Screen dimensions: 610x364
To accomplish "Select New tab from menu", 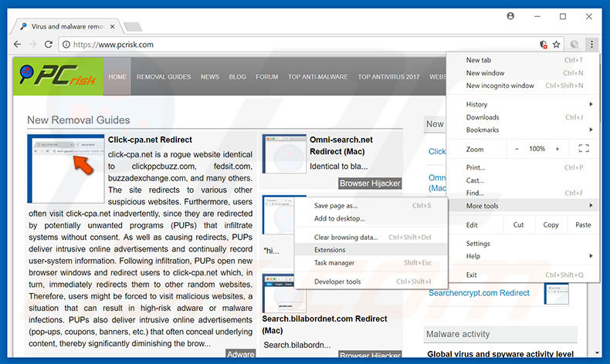I will (x=523, y=60).
